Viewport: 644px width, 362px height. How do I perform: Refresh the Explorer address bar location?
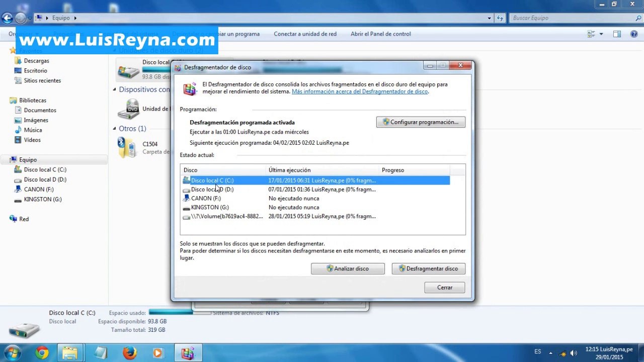click(500, 18)
